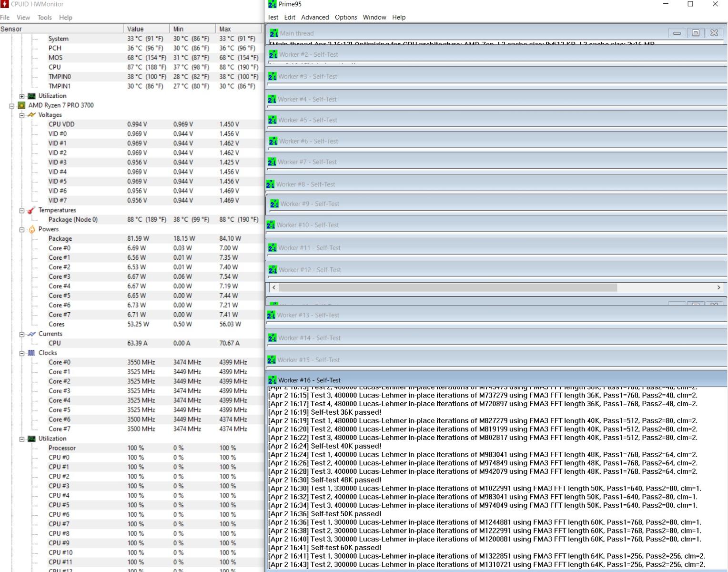Expand the upper Utilization node above AMD Ryzen

(x=22, y=96)
